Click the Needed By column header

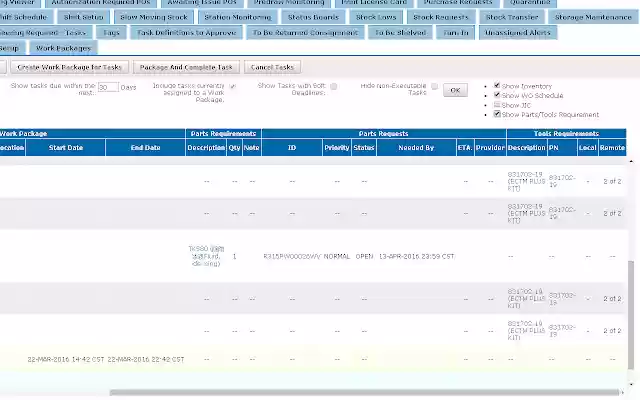click(416, 148)
